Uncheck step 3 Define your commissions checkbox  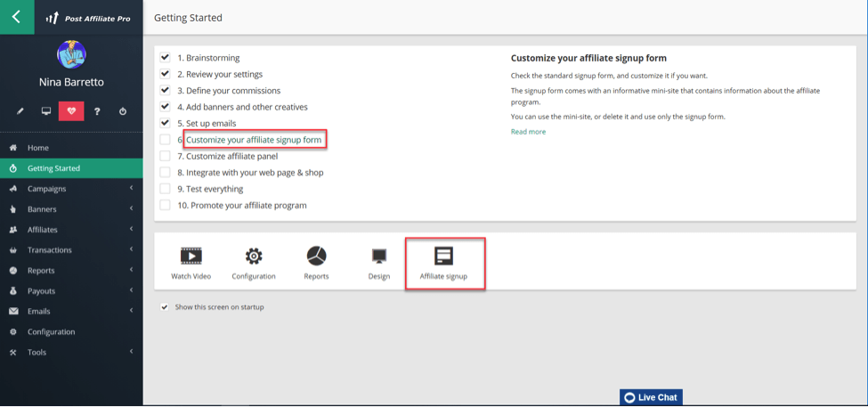coord(165,90)
